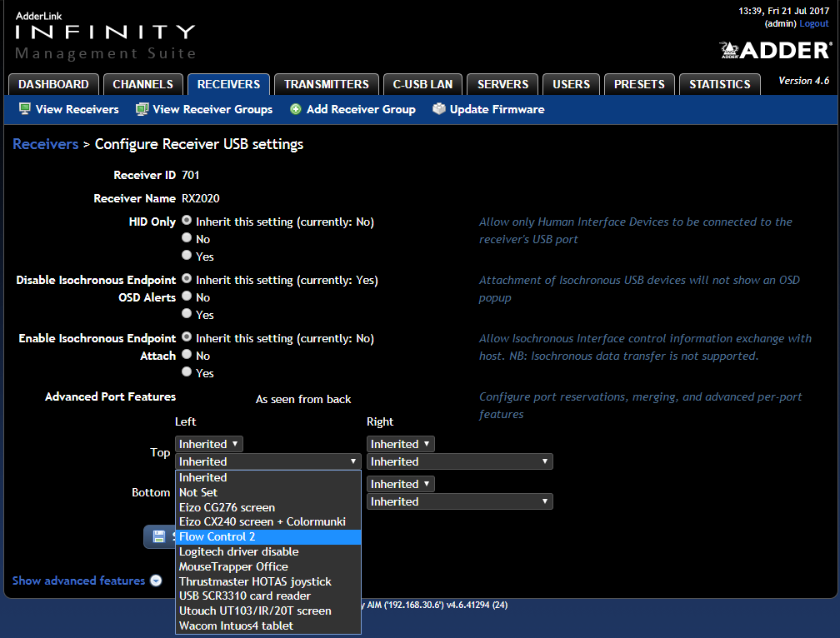Click the AdderLink Infinity Management Suite logo
Viewport: 840px width, 638px height.
(x=105, y=35)
